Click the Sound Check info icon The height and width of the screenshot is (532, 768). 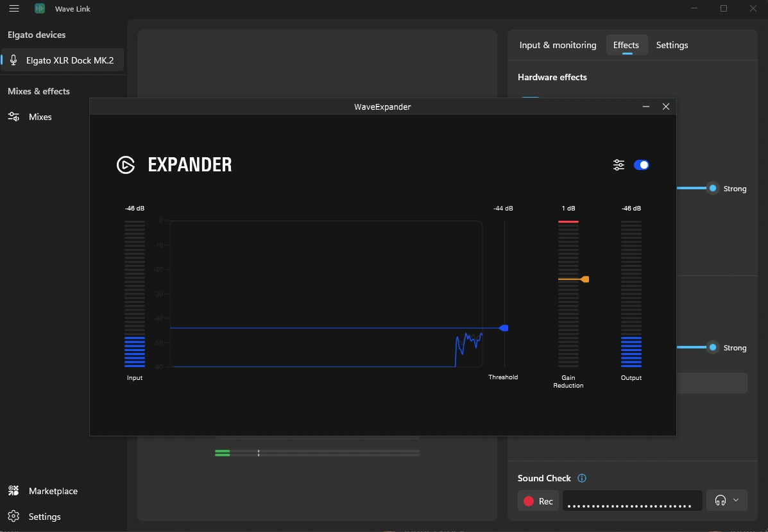click(x=582, y=478)
